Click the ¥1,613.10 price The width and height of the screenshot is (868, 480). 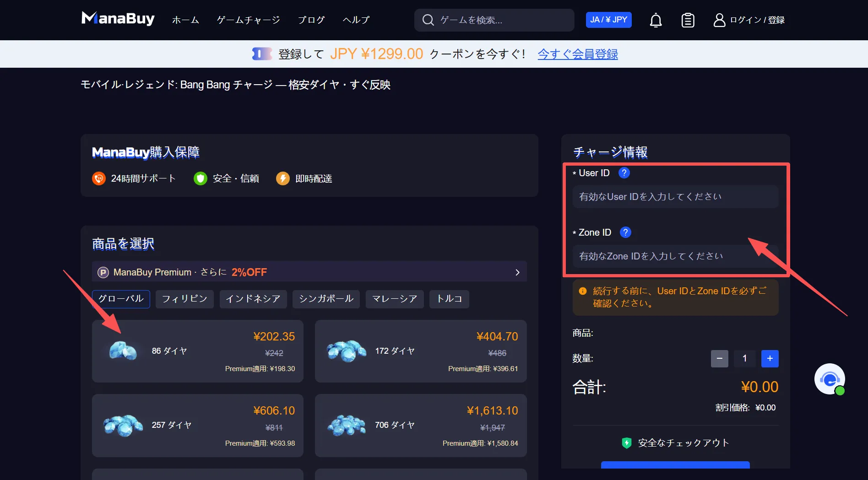tap(493, 411)
